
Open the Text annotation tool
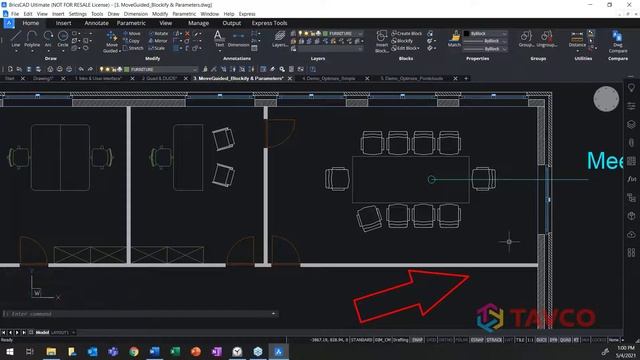click(x=219, y=39)
